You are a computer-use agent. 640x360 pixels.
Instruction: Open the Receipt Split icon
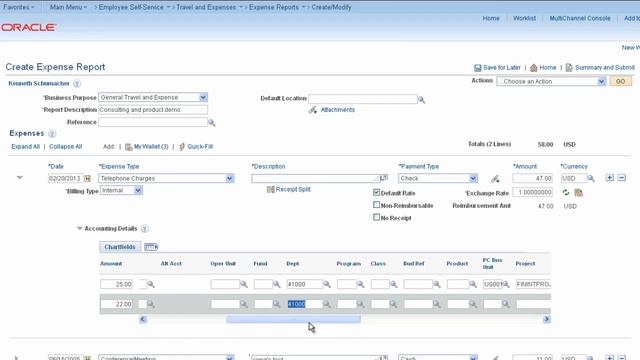click(x=270, y=189)
